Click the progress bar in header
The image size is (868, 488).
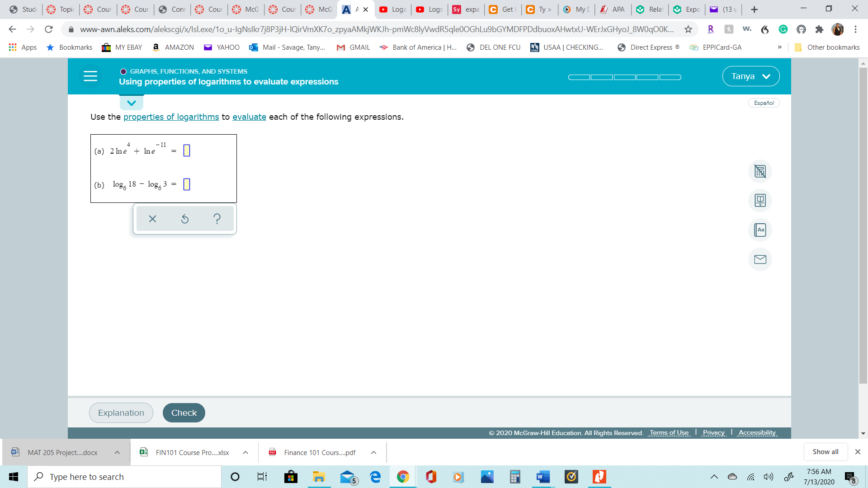pos(624,77)
